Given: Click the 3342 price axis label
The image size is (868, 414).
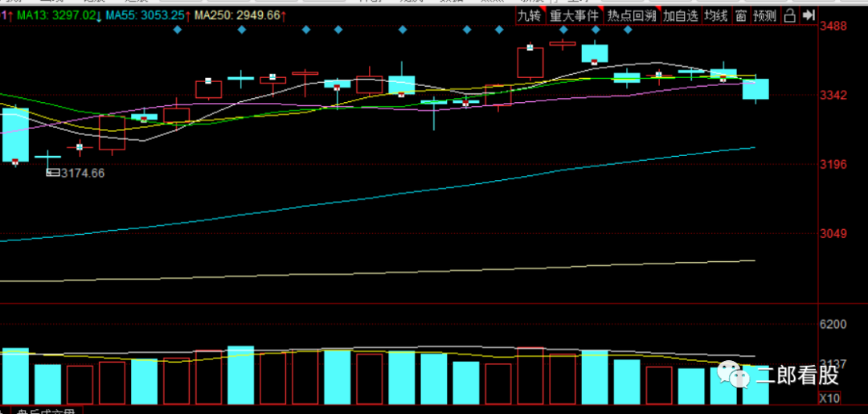Looking at the screenshot, I should coord(834,95).
